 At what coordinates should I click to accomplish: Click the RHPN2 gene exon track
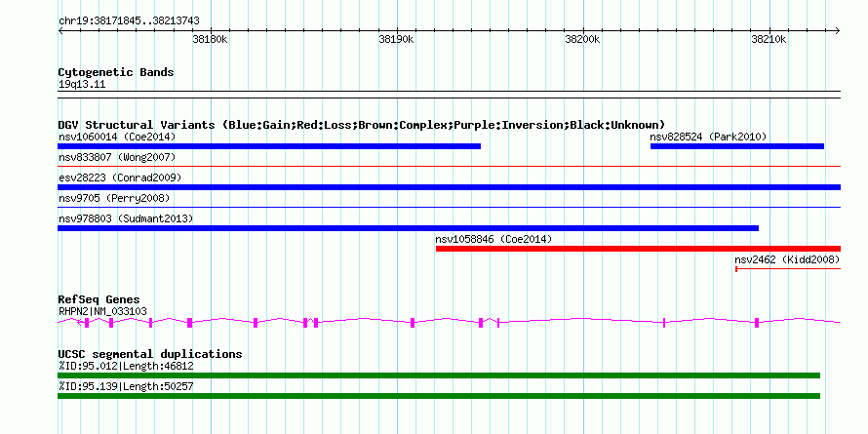click(449, 323)
